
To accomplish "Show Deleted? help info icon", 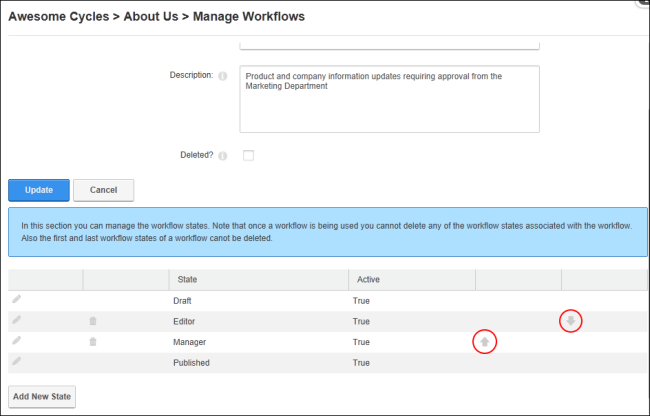I will tap(223, 156).
